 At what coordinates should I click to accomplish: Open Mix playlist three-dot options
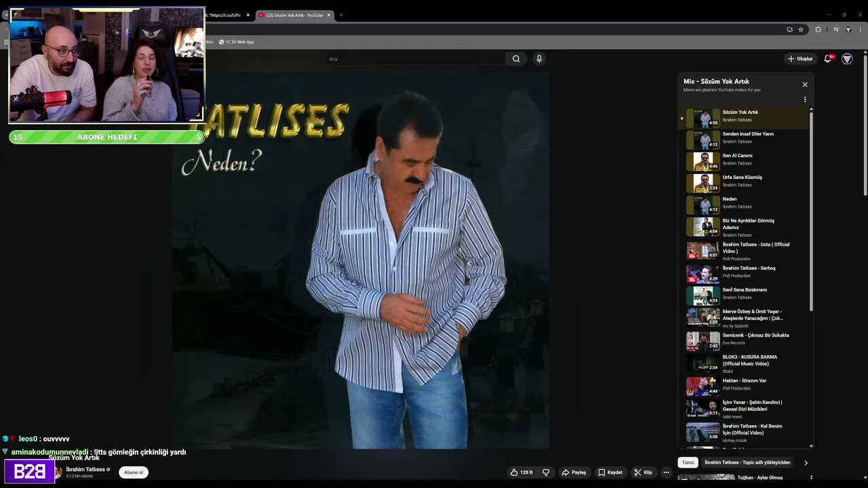805,100
